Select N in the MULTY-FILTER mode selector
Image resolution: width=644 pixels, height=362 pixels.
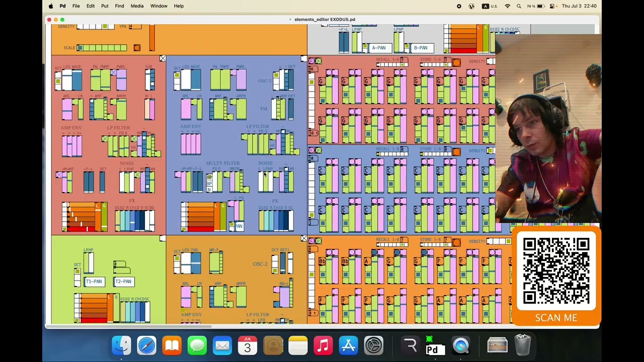tap(209, 189)
